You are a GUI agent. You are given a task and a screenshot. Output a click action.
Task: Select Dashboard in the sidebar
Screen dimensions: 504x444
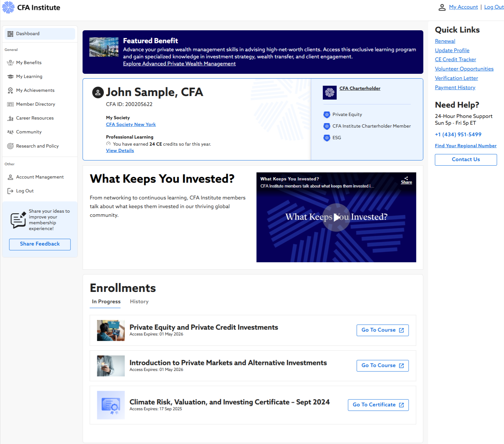coord(40,34)
